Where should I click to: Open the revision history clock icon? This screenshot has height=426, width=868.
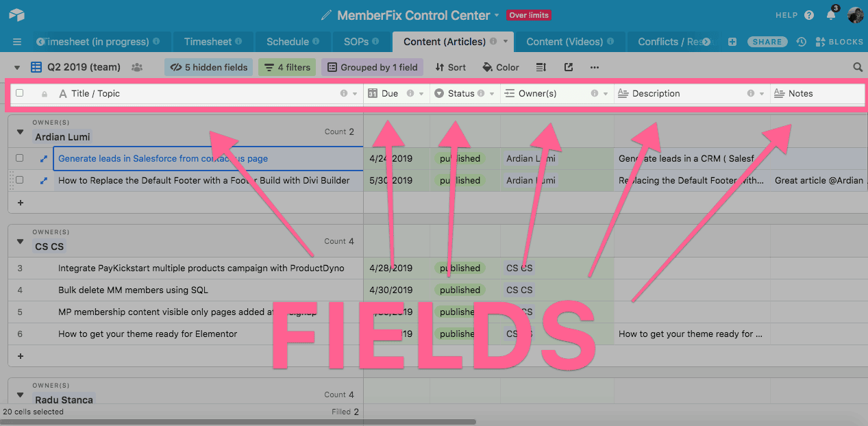[x=801, y=42]
